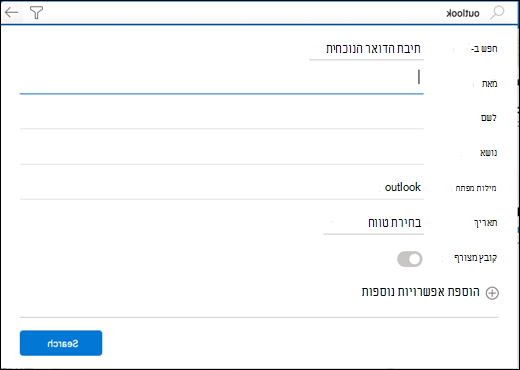Screen dimensions: 520x370
Task: Click the מאת label
Action: [489, 84]
